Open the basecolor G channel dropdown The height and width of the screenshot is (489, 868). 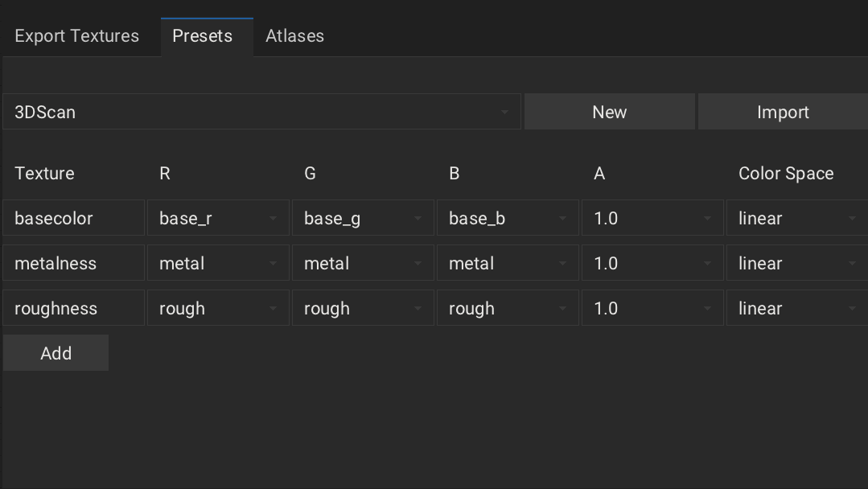point(363,219)
